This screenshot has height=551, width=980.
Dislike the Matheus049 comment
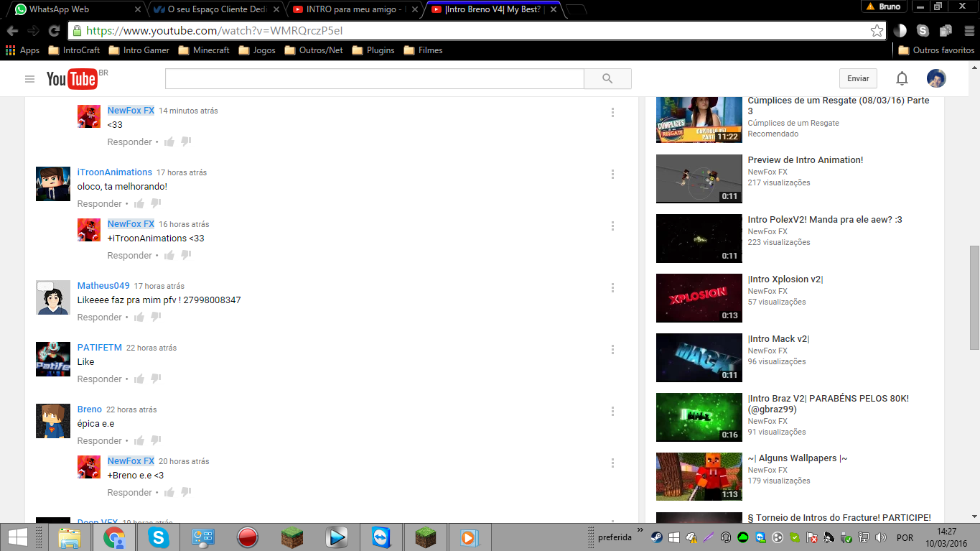click(x=156, y=317)
